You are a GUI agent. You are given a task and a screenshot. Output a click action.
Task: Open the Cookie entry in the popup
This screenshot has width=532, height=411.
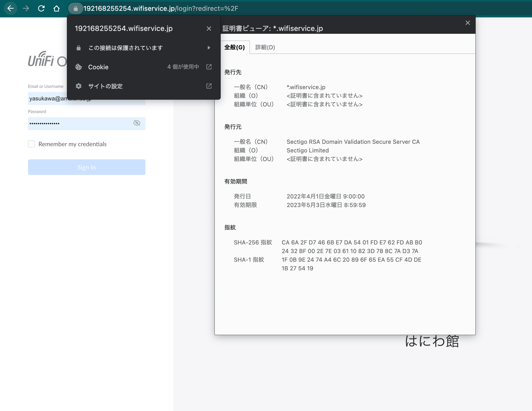[x=144, y=67]
